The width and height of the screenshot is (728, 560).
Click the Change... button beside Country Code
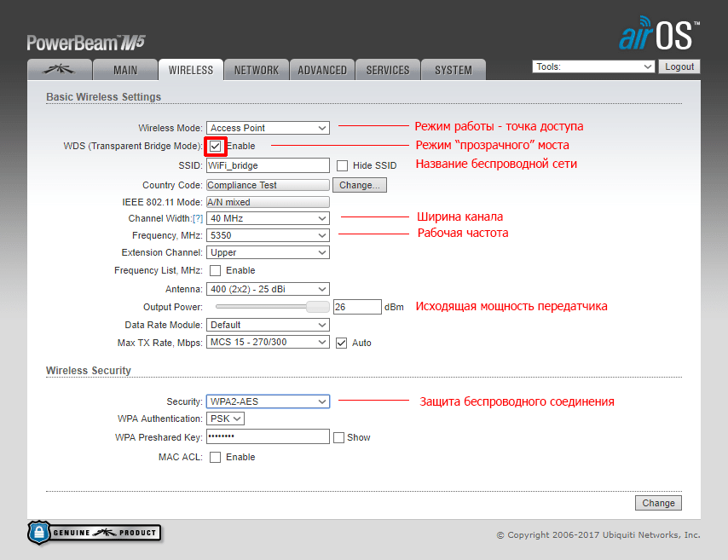point(360,185)
